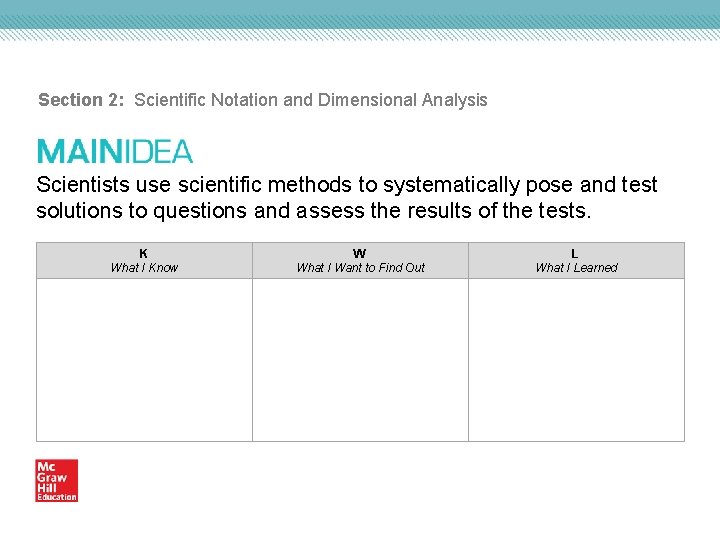The image size is (720, 540).
Task: Click the empty cell under What I Know
Action: click(x=144, y=359)
